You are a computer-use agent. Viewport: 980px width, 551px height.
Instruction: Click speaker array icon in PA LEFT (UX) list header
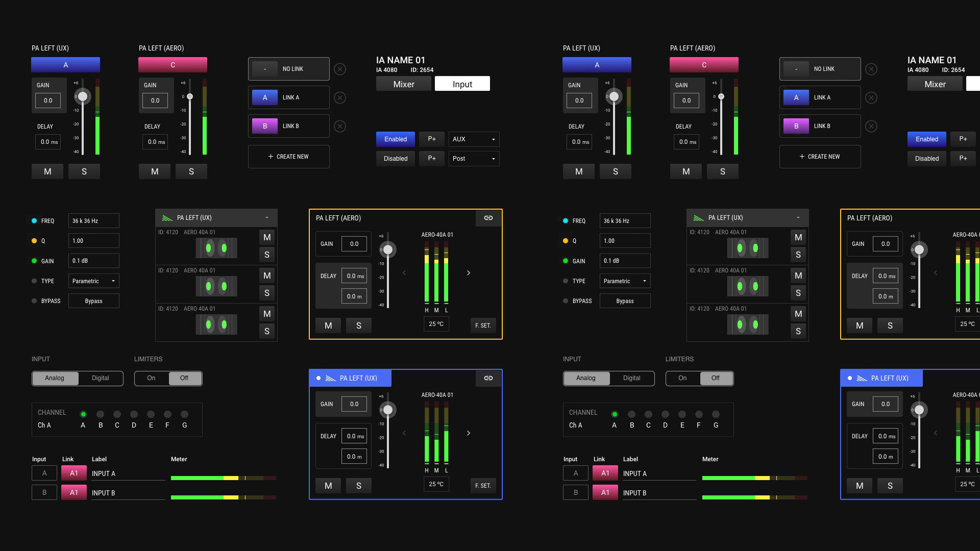pyautogui.click(x=167, y=218)
